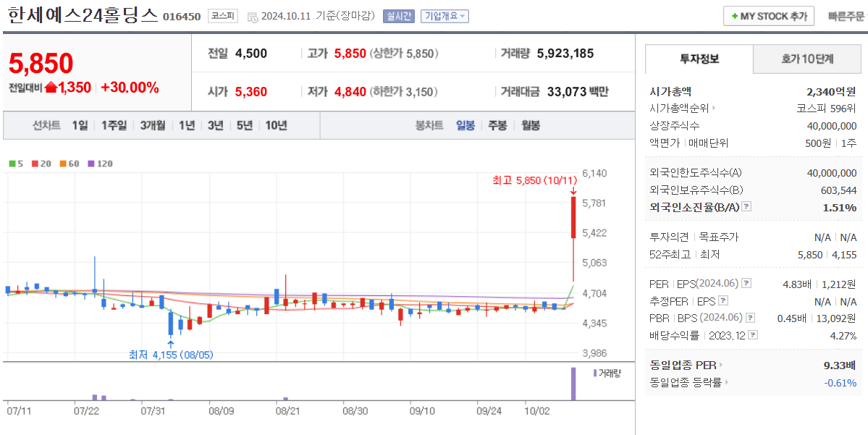The image size is (868, 435).
Task: Click the 액면가 매매단위 value 500원 1주
Action: pyautogui.click(x=831, y=143)
